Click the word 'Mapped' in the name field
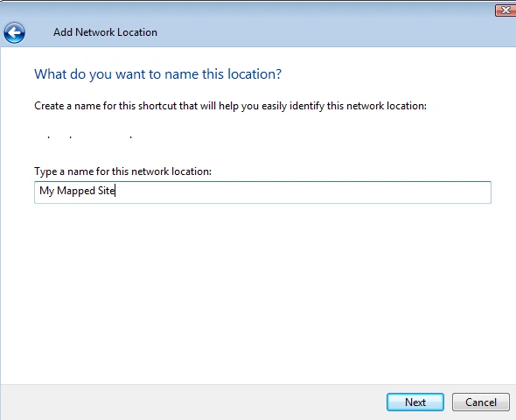The width and height of the screenshot is (516, 420). click(76, 191)
